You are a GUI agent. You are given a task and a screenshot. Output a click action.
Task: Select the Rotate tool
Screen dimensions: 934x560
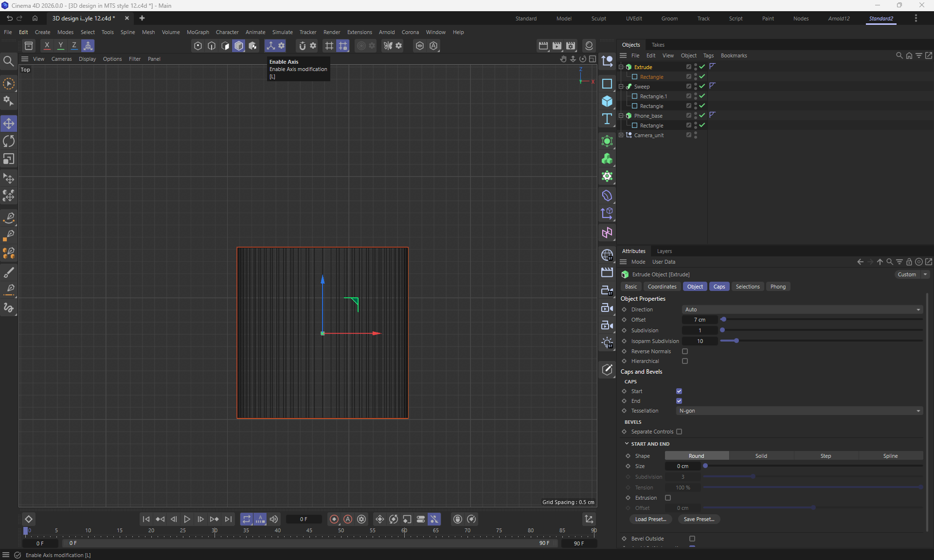[9, 141]
